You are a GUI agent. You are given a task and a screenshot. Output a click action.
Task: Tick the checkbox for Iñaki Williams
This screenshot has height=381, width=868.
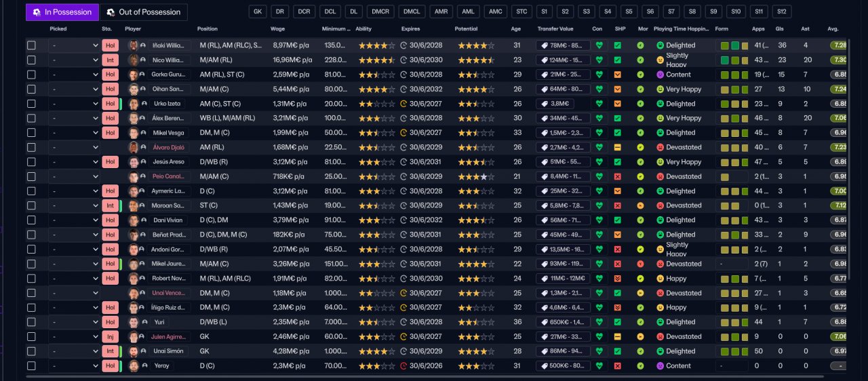(x=31, y=45)
